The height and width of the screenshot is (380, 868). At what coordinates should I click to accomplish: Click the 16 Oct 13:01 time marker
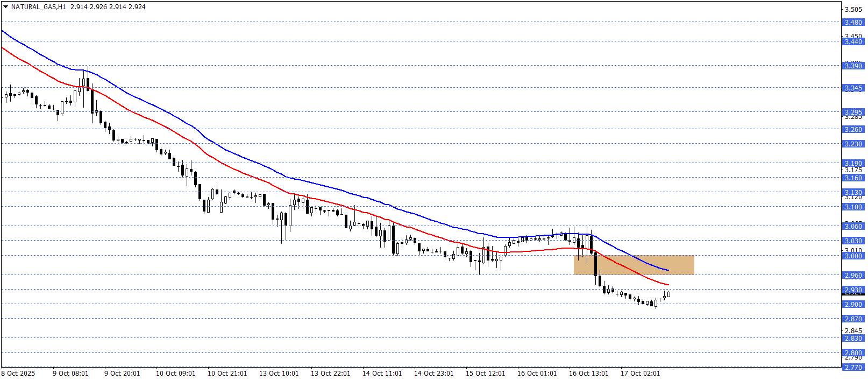(x=588, y=373)
